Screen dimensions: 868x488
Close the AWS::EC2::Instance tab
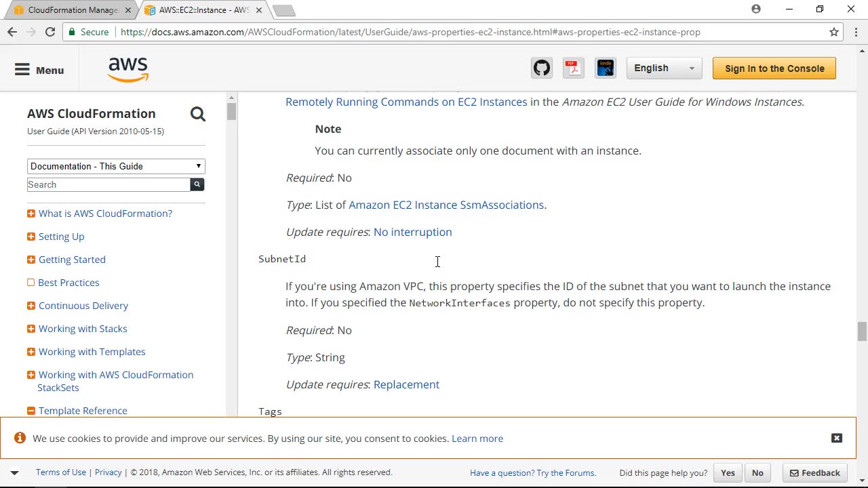click(259, 10)
